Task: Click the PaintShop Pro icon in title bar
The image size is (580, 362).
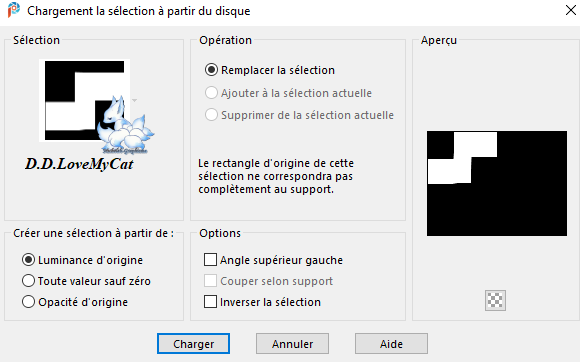Action: coord(14,10)
